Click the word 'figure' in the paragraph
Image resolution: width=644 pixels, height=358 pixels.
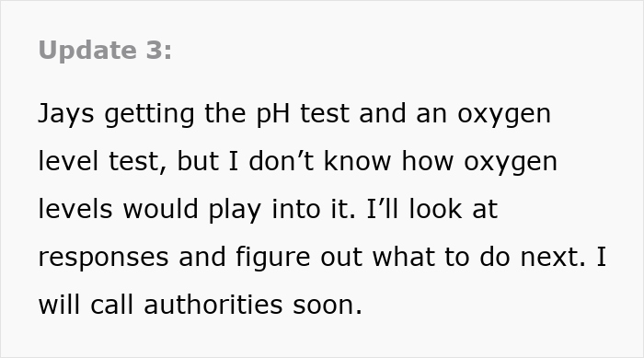coord(273,258)
